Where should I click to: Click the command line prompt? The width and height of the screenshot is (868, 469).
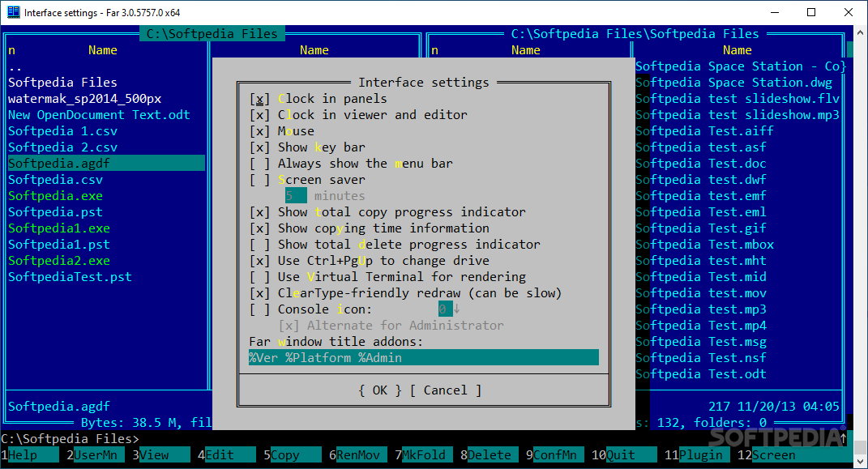pos(70,439)
